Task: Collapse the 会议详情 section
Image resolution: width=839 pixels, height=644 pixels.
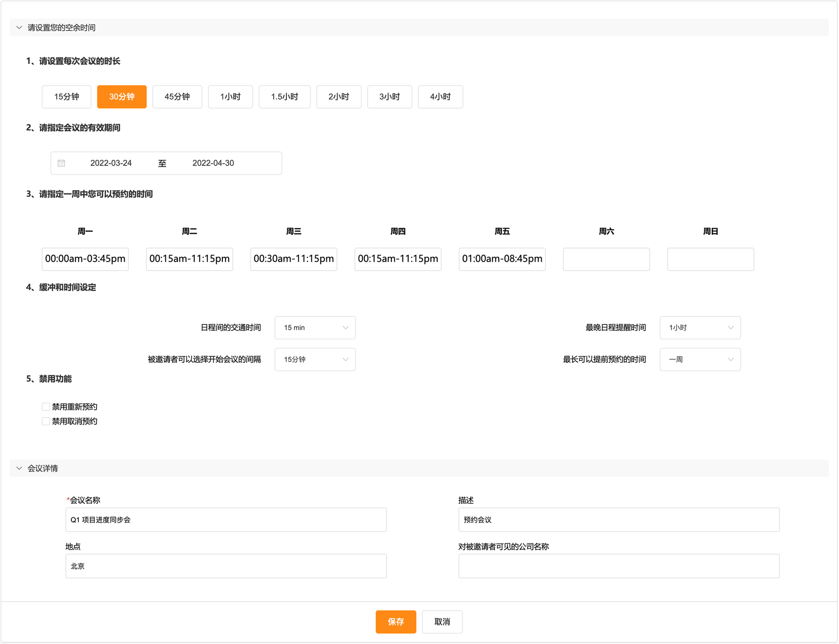Action: (x=19, y=468)
